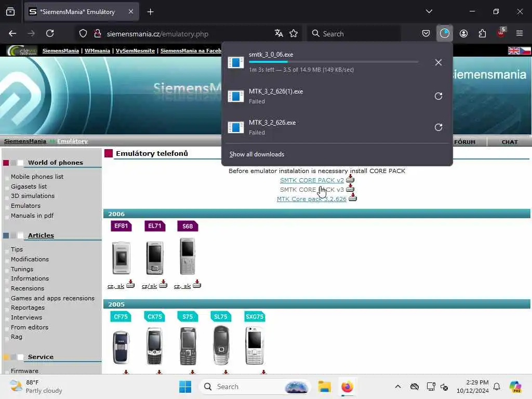532x399 pixels.
Task: Select the EL71 phone label
Action: [x=155, y=226]
